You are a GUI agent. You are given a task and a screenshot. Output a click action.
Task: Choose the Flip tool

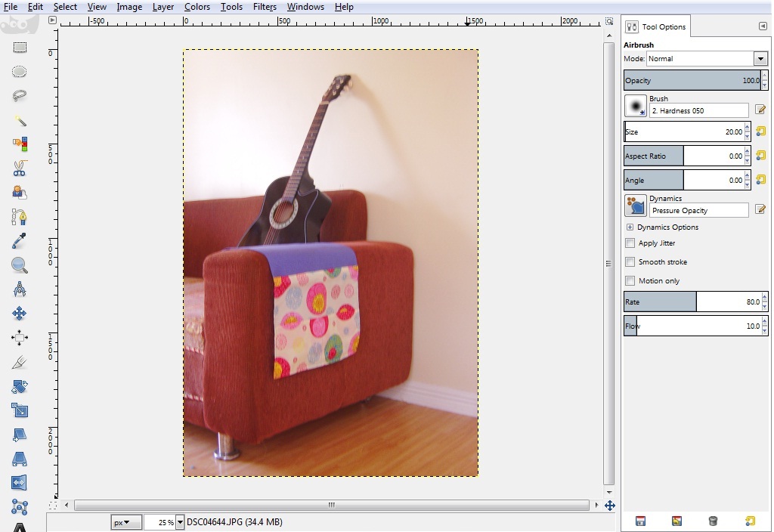(20, 483)
